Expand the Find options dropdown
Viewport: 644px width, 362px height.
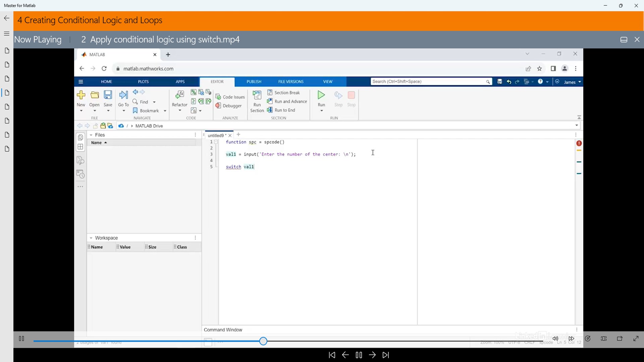coord(154,102)
